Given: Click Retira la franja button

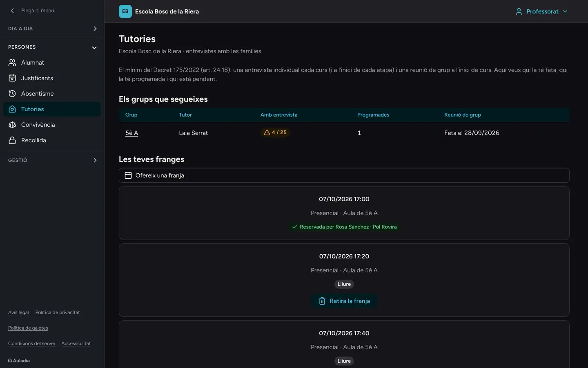Looking at the screenshot, I should click(344, 301).
